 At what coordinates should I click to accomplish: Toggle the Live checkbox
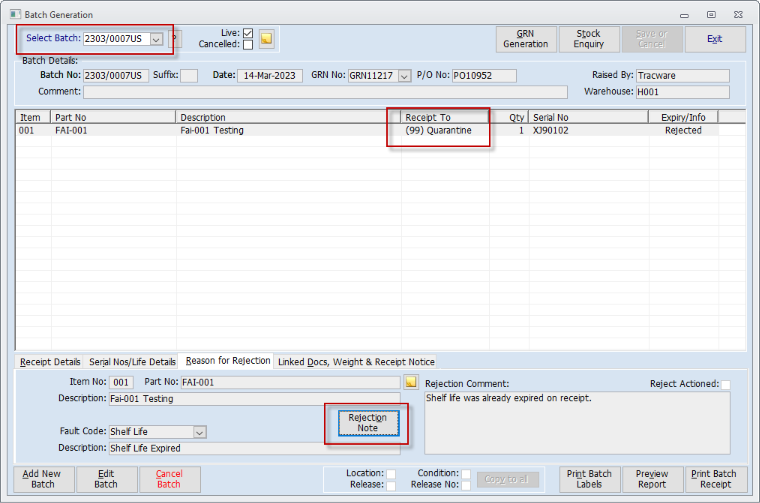(x=248, y=33)
